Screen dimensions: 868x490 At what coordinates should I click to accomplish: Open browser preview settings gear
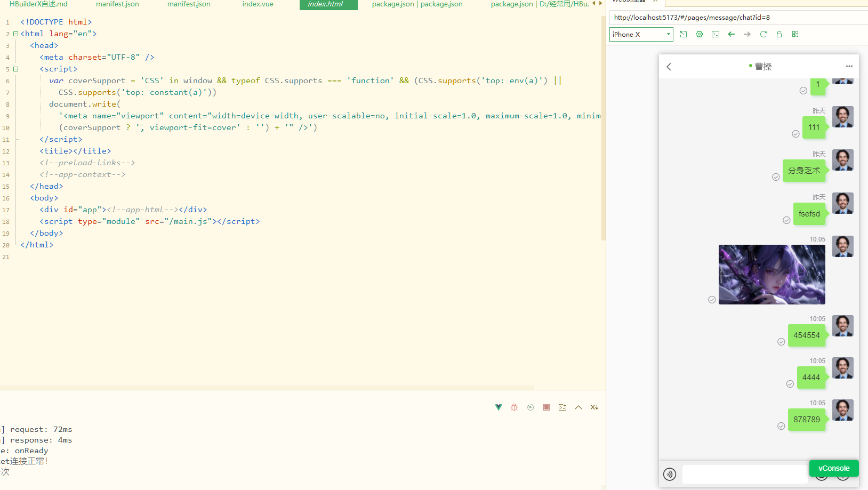[699, 34]
